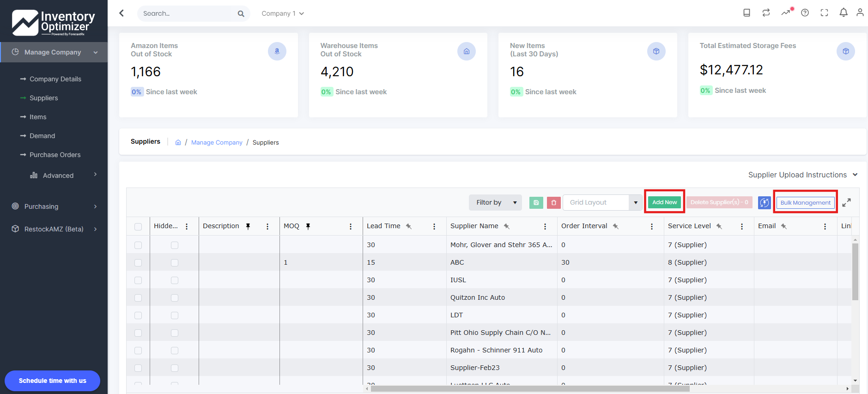Click the Add New button
The width and height of the screenshot is (868, 394).
pos(664,202)
